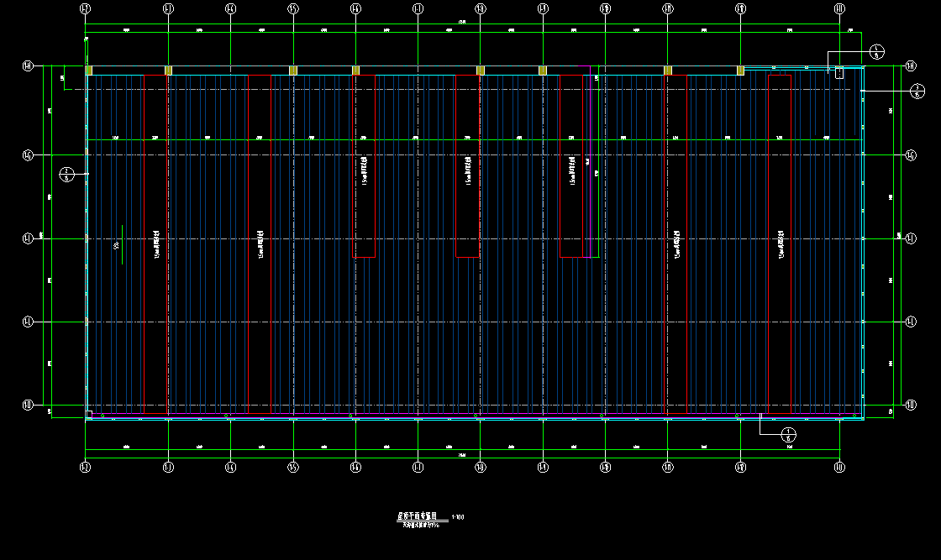
Task: Select the overall dimension text above the top dimension line
Action: pos(462,22)
